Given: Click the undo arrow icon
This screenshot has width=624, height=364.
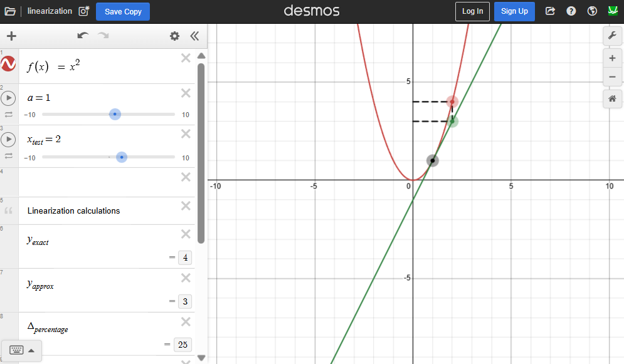Looking at the screenshot, I should click(83, 36).
